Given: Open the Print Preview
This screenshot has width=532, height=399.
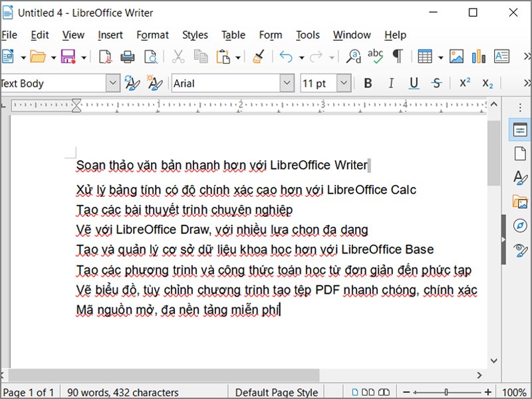Looking at the screenshot, I should tap(149, 57).
